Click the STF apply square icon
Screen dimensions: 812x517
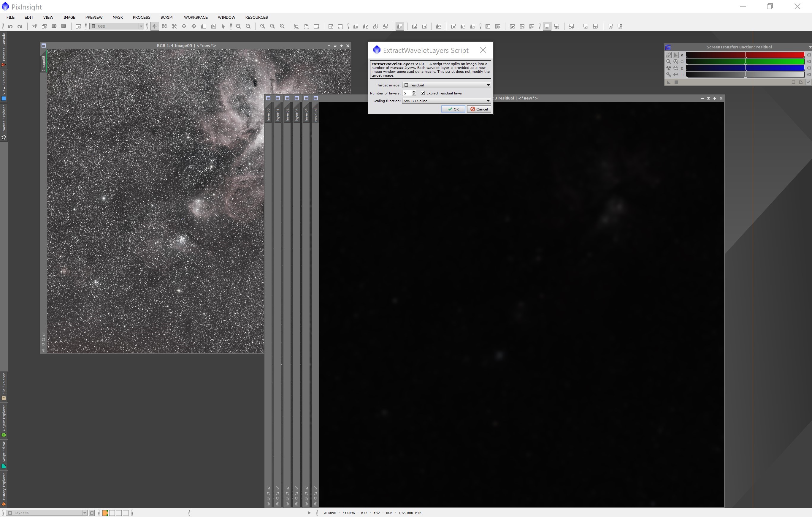tap(676, 82)
